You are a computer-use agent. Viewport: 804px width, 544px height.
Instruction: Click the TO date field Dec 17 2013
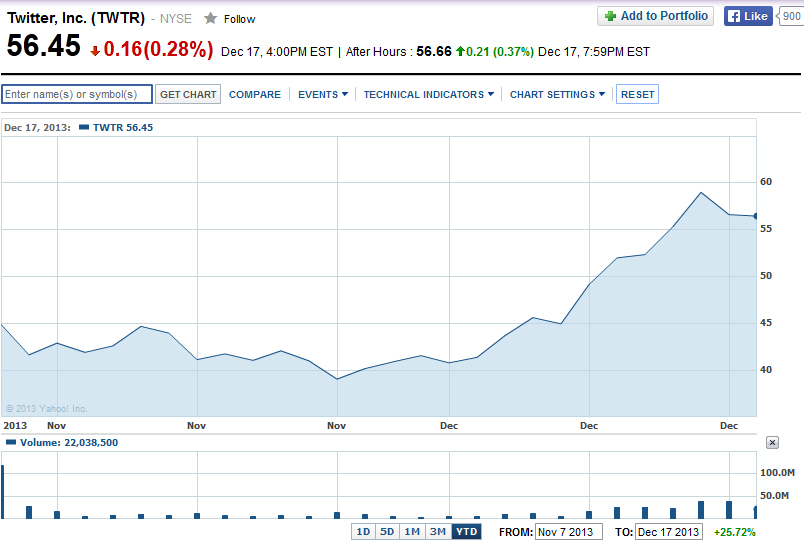[668, 532]
